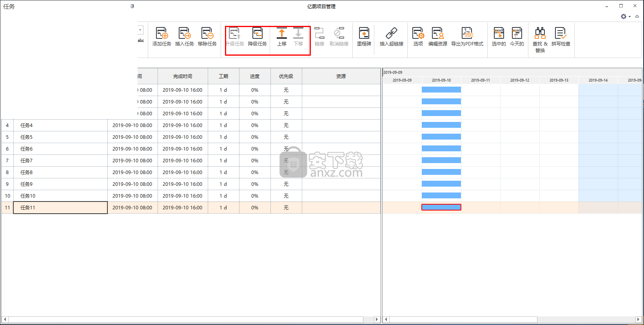Select Gantt bar in first row
This screenshot has height=325, width=644.
click(441, 89)
